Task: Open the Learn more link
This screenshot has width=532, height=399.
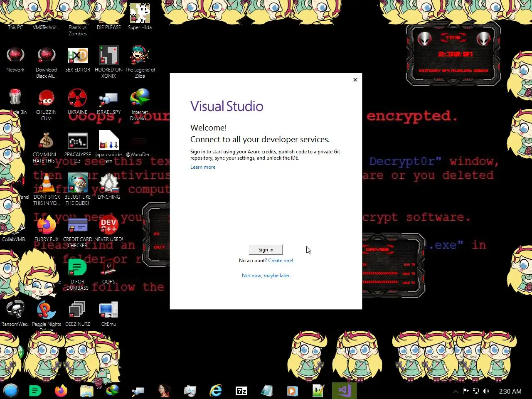Action: point(203,167)
